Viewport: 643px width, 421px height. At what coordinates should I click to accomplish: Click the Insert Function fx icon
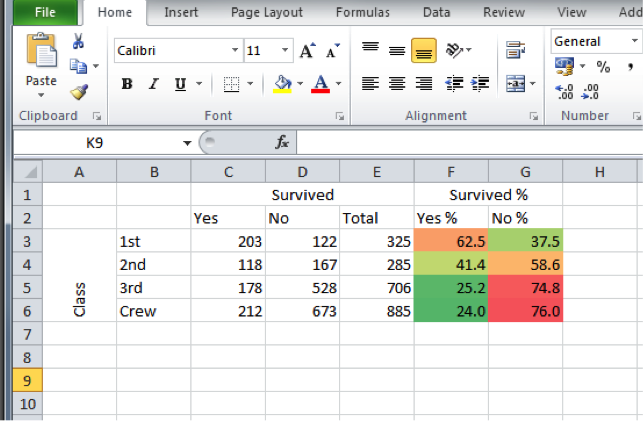tap(282, 143)
